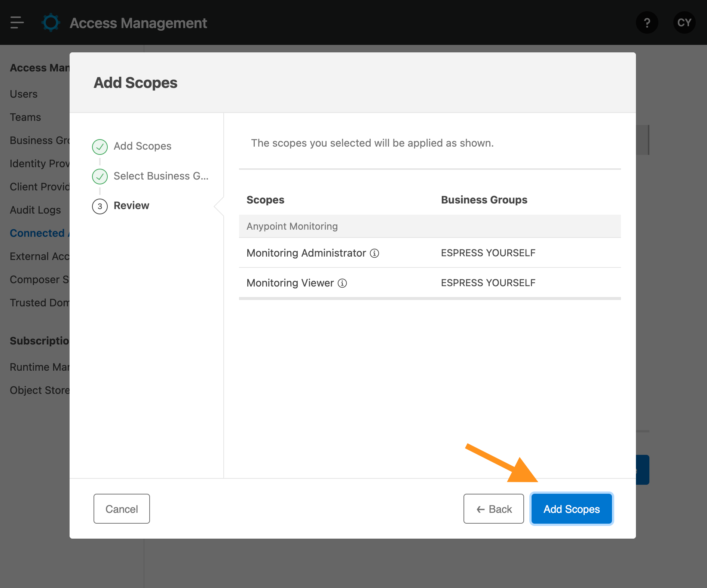
Task: Go to the Add Scopes wizard step
Action: [x=143, y=146]
